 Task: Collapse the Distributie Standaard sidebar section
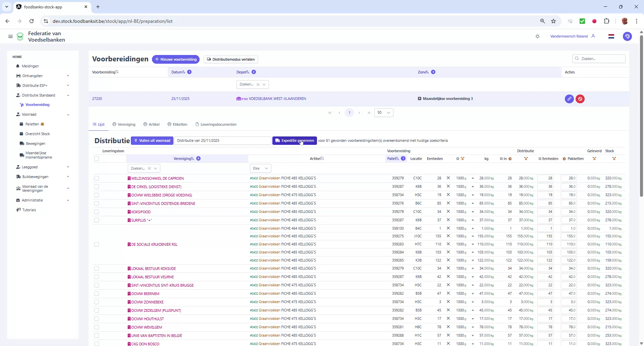tap(68, 95)
